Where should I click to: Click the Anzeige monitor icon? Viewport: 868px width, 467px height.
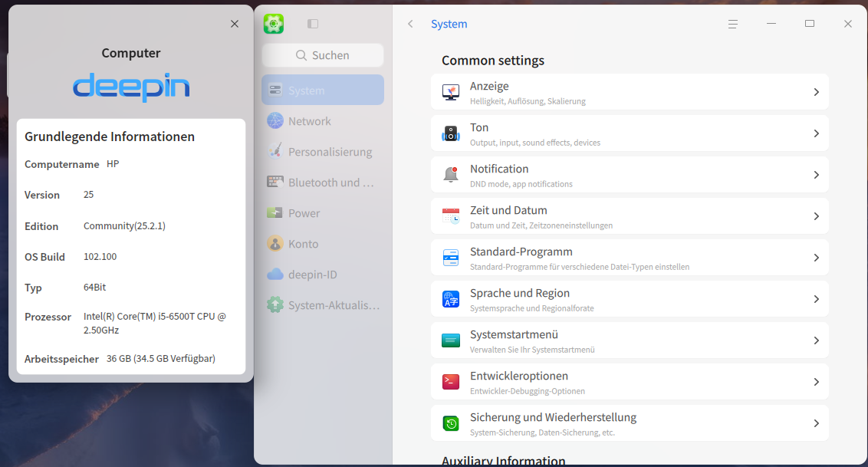(x=451, y=92)
